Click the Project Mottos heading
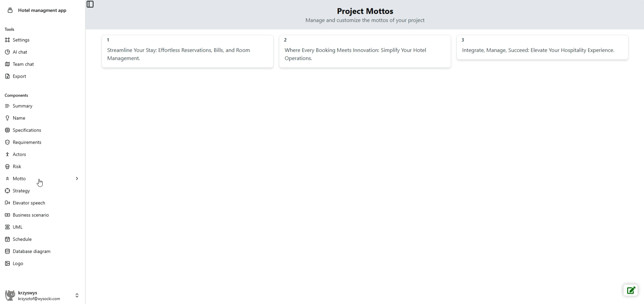This screenshot has width=644, height=304. click(365, 11)
